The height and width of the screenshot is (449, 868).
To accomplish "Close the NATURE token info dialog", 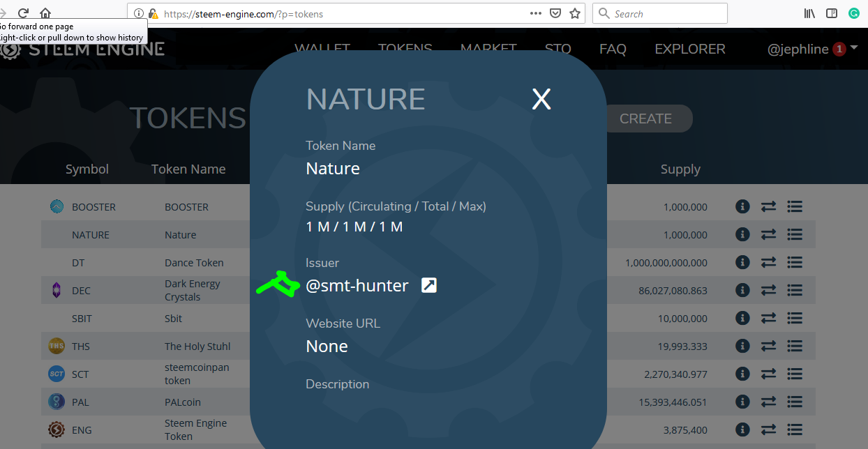I will [541, 100].
